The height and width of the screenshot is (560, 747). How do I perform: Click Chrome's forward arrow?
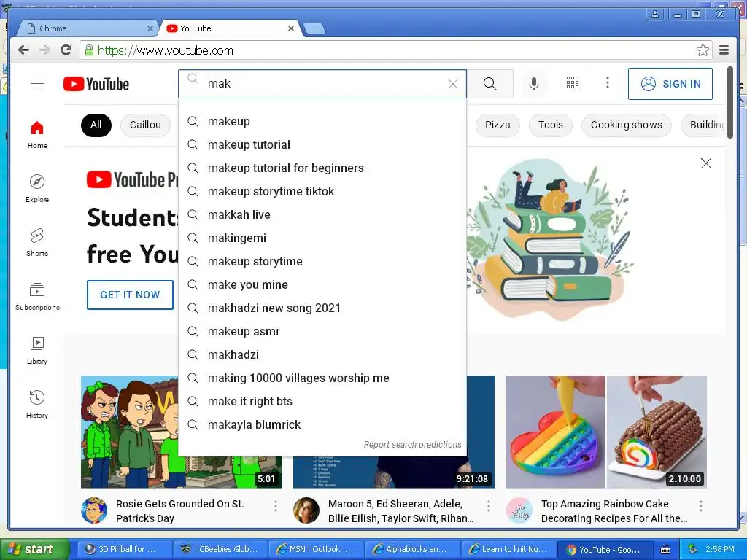point(44,50)
